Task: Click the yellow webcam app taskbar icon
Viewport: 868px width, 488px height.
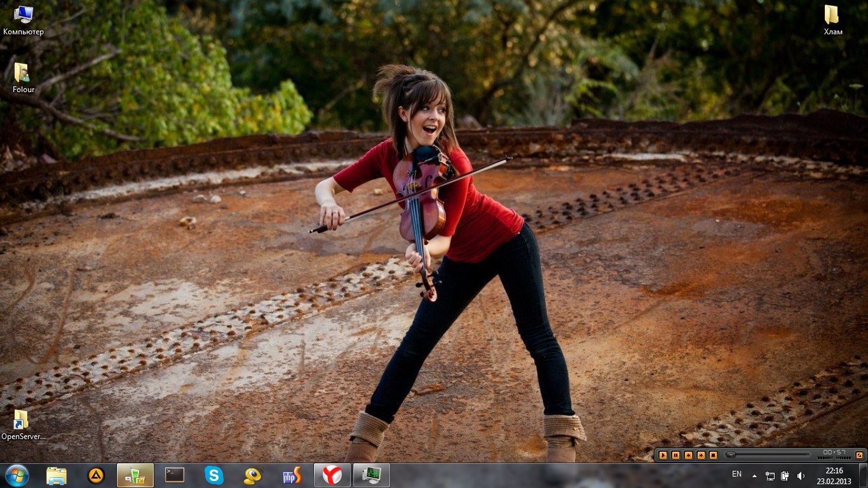Action: click(253, 475)
